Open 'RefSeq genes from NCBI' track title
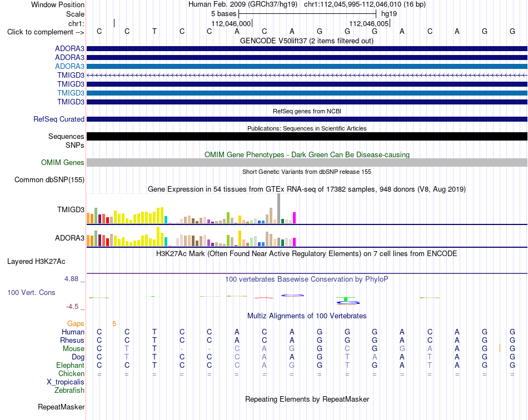528x420 pixels. pyautogui.click(x=307, y=112)
